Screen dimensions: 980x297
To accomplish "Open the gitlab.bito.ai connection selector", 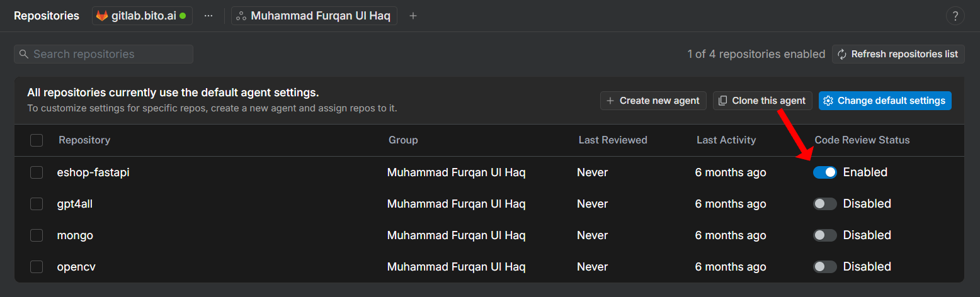I will 142,16.
